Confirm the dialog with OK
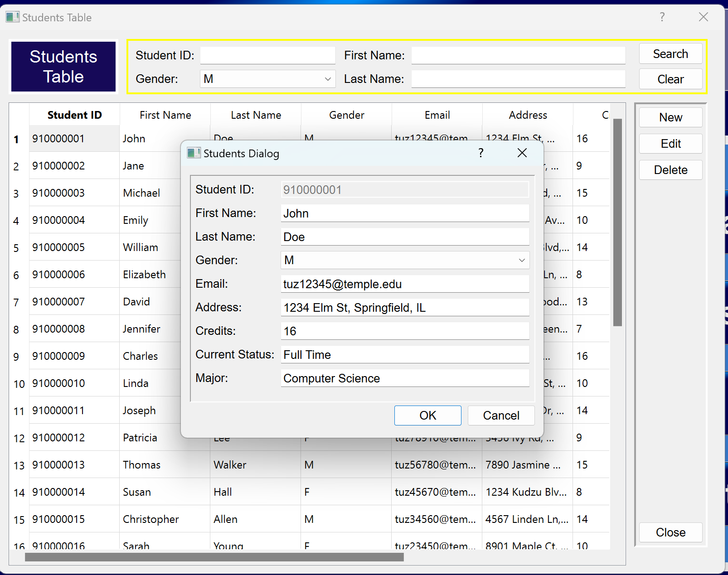 [427, 416]
